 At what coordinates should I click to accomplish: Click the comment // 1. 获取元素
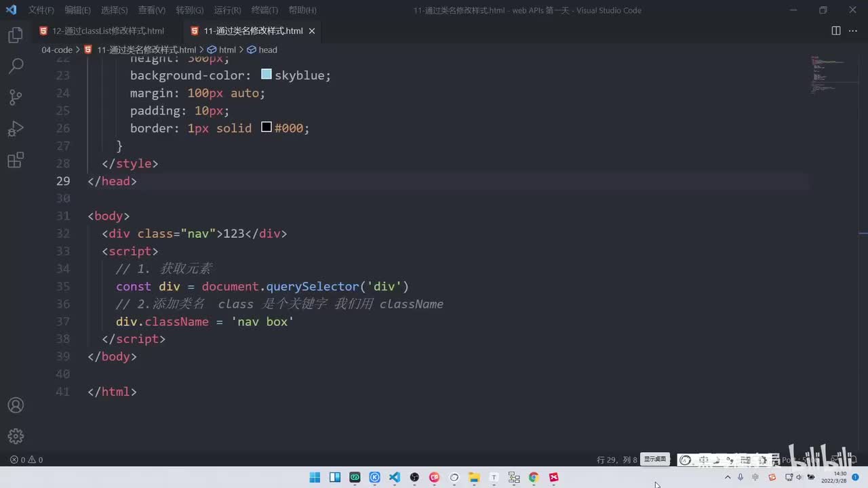pos(164,268)
